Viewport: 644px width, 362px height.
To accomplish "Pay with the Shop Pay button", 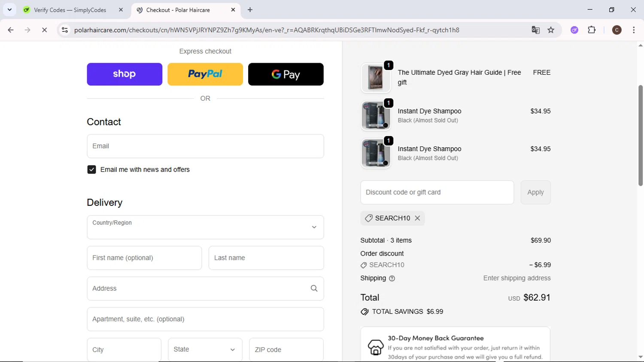I will (125, 74).
